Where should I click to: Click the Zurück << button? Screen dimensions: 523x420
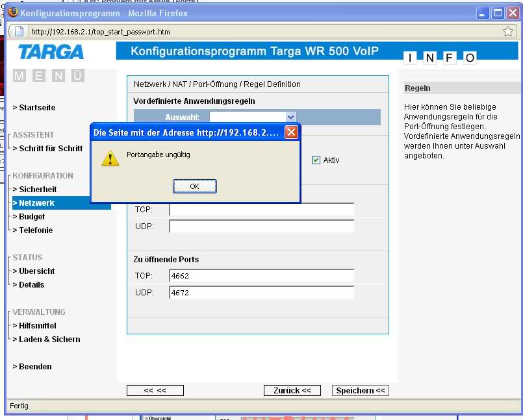(x=292, y=390)
